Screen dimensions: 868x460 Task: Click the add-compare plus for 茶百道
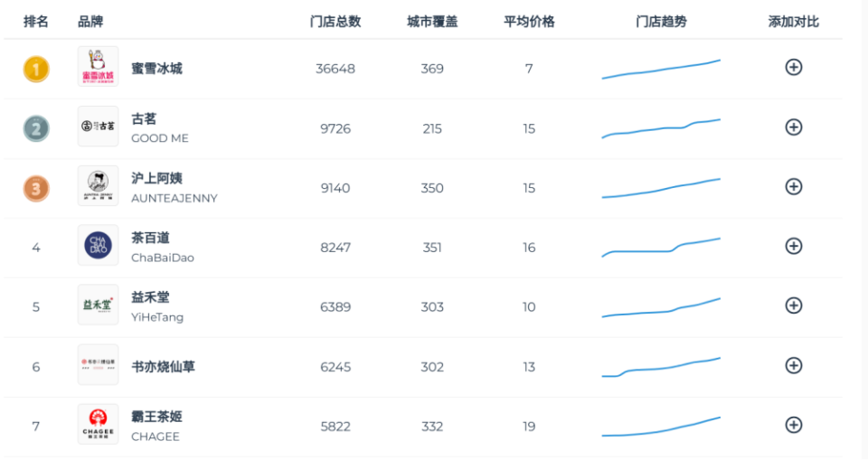click(793, 246)
